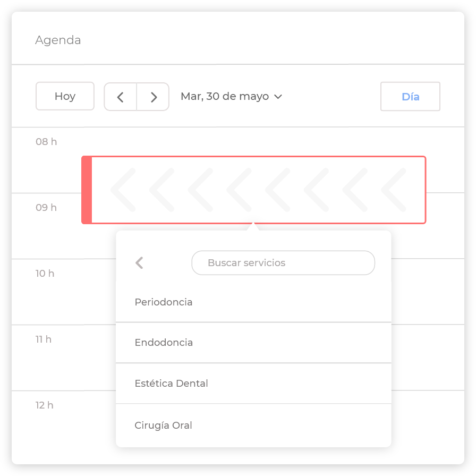Viewport: 476px width, 476px height.
Task: Go to the next day arrow
Action: tap(154, 97)
